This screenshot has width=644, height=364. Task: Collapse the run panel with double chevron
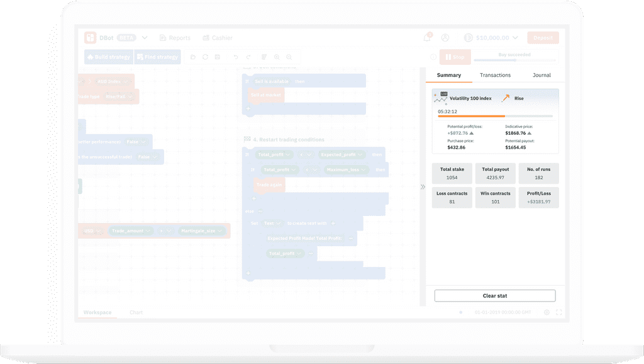pos(423,186)
